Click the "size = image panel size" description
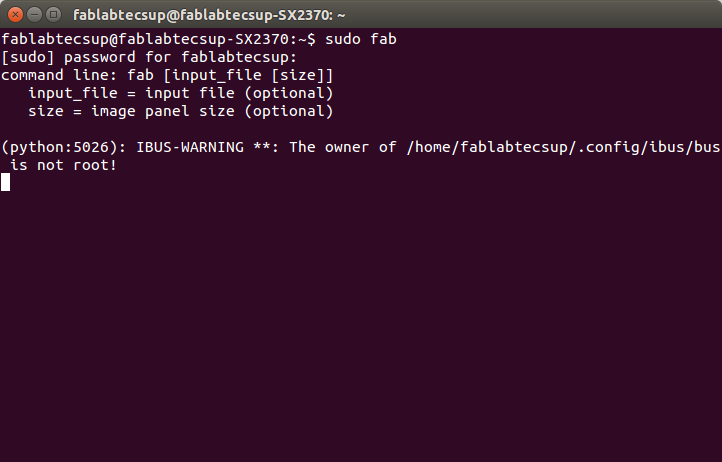The image size is (722, 462). (131, 111)
